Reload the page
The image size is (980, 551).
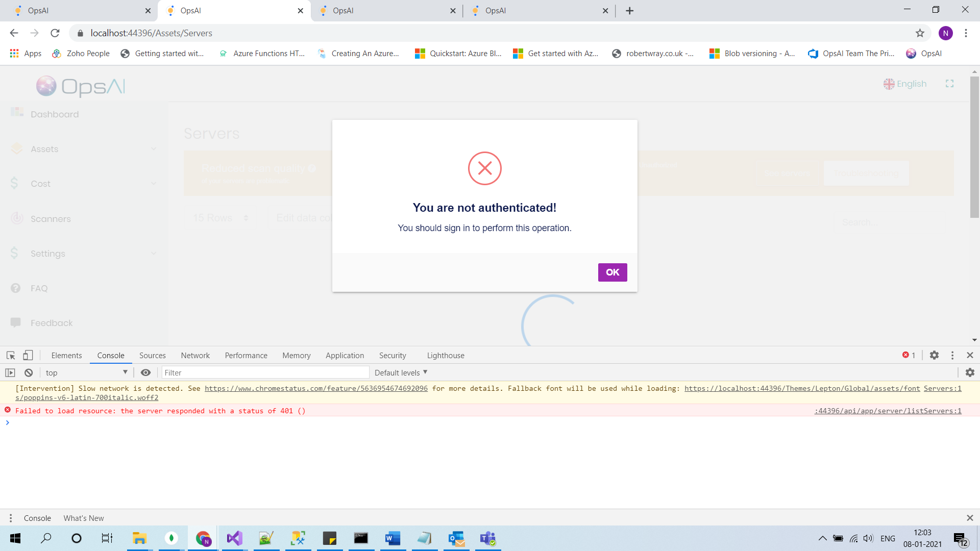click(x=55, y=33)
